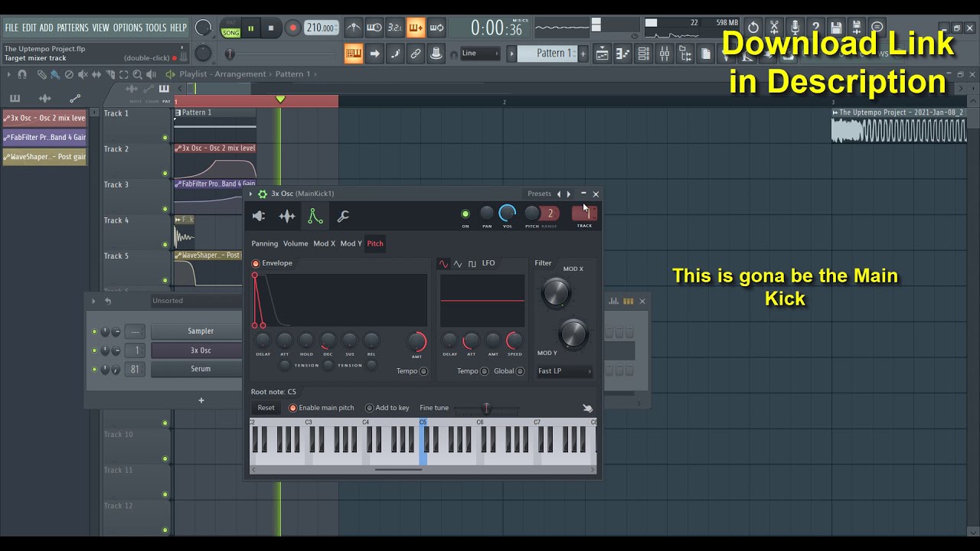
Task: Toggle envelope Tempo sync option
Action: 423,371
